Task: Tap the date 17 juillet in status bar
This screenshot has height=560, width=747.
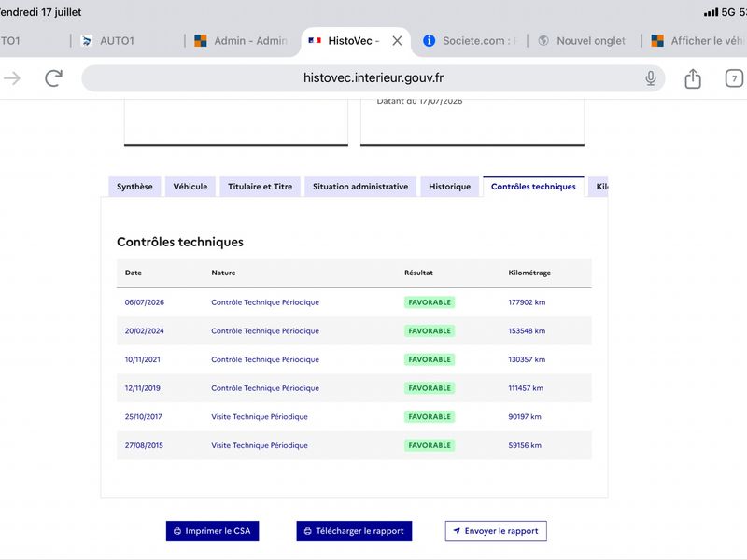Action: [x=61, y=12]
